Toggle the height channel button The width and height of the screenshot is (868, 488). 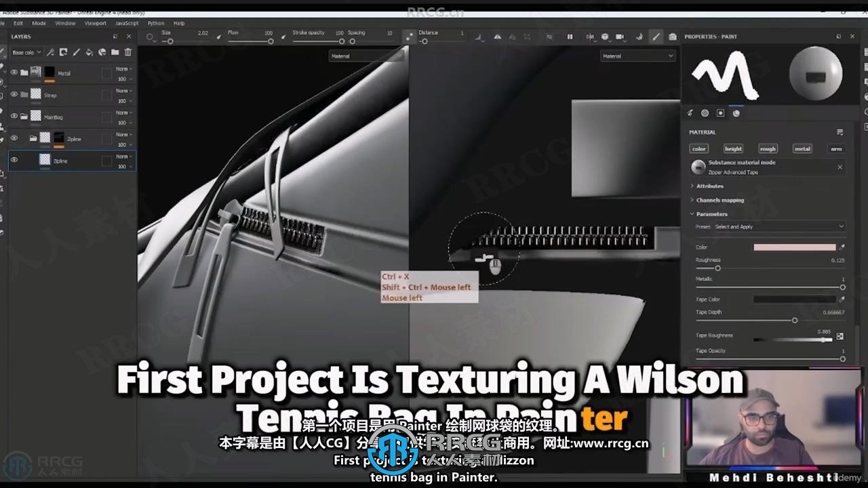coord(733,148)
